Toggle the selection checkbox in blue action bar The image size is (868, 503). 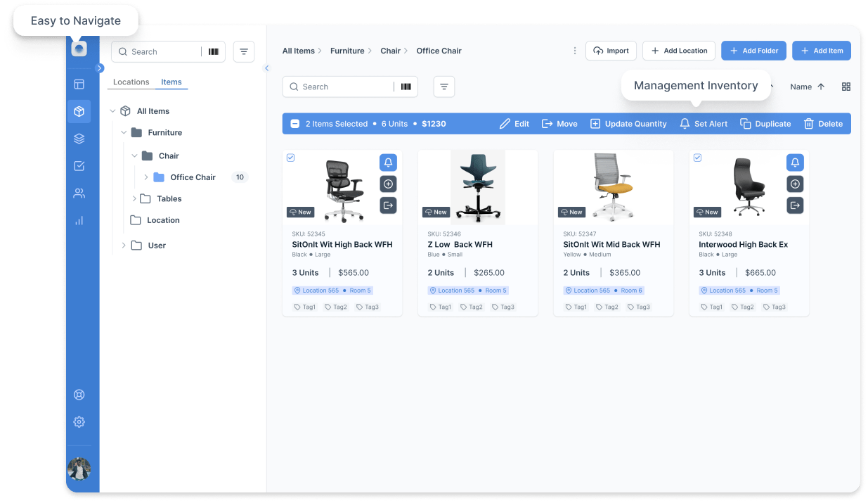[295, 124]
